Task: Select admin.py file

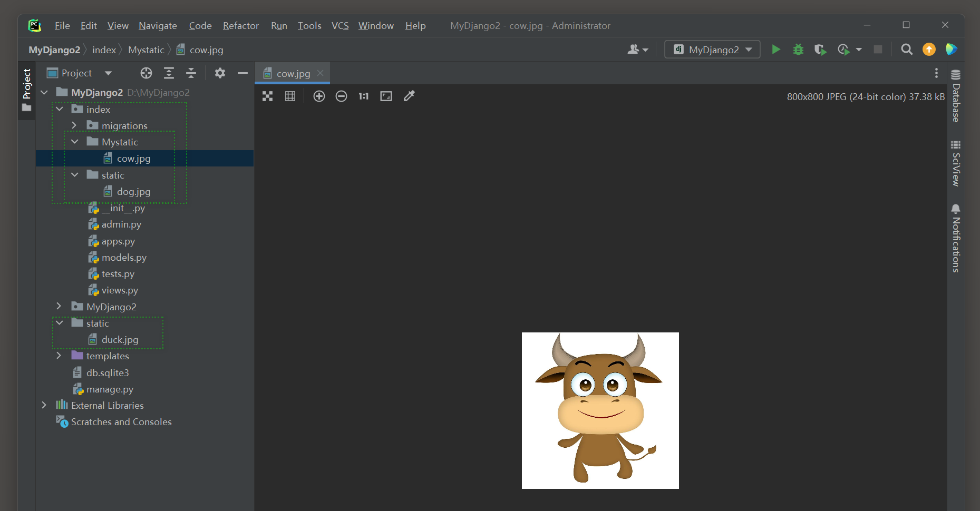Action: point(121,224)
